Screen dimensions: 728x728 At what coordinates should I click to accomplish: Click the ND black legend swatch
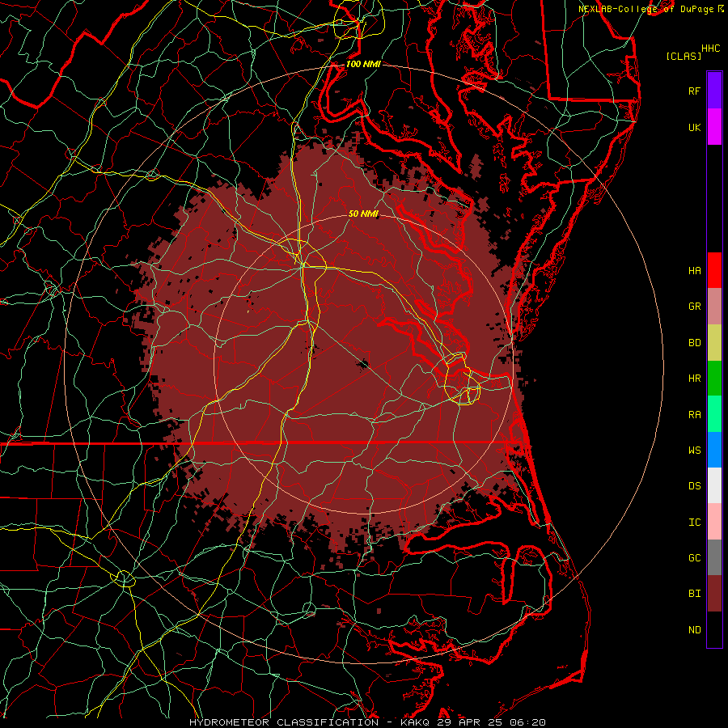[714, 629]
